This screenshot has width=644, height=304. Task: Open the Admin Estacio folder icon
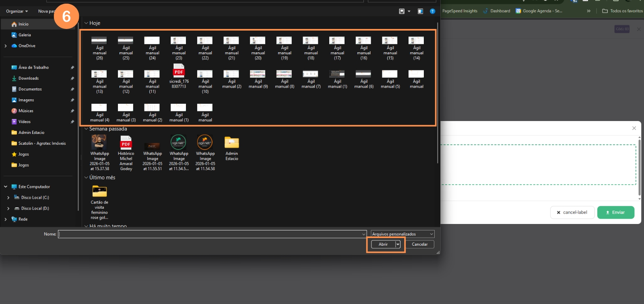(231, 143)
